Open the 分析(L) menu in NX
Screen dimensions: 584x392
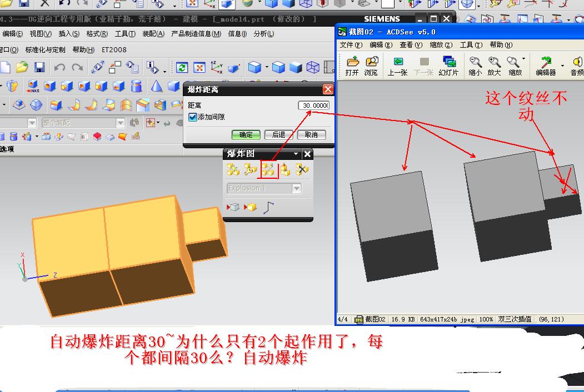point(264,34)
